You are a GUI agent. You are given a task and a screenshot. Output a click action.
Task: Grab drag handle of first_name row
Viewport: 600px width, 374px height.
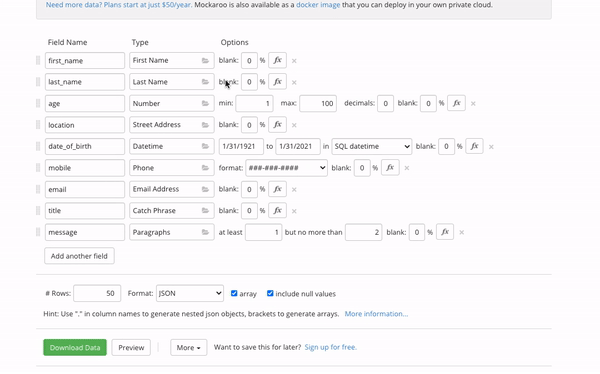click(x=38, y=60)
